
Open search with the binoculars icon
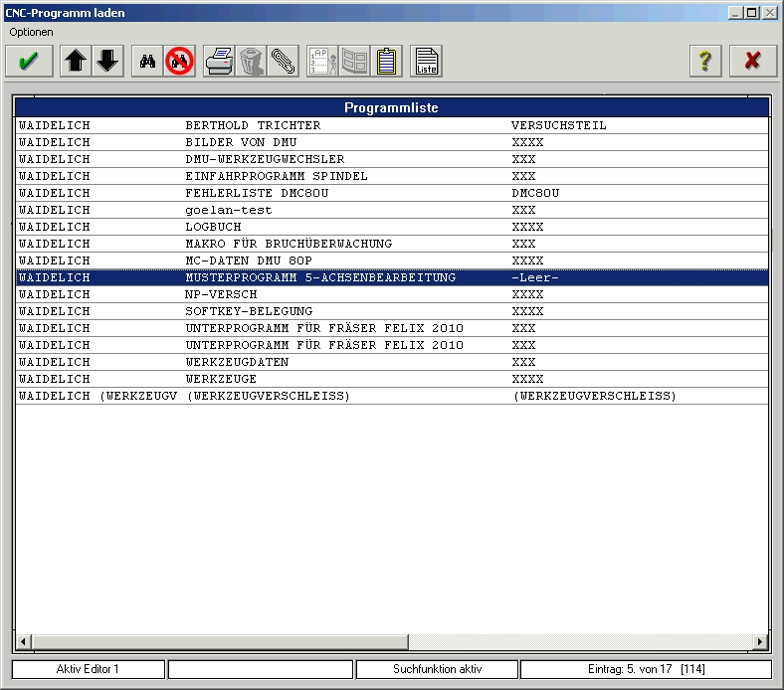click(x=148, y=62)
